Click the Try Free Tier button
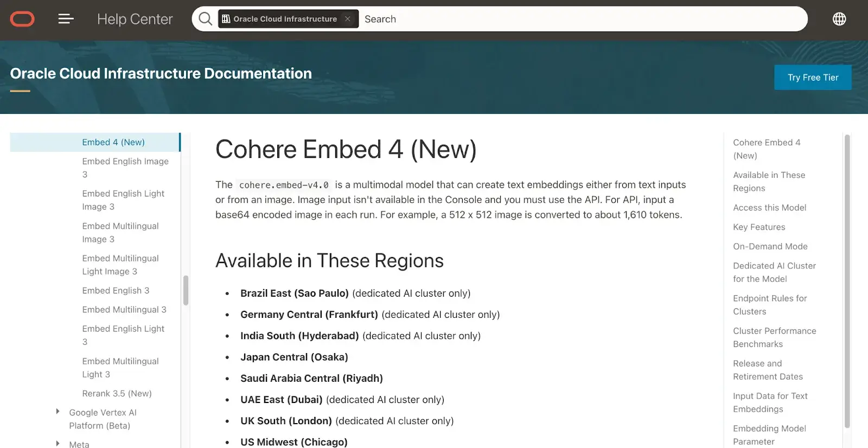 click(812, 78)
